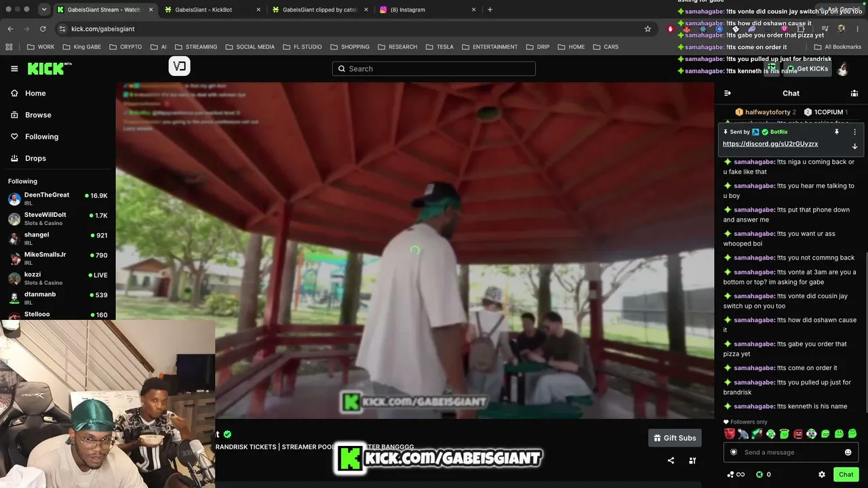Click the channel points infinity icon
The image size is (868, 488).
[x=736, y=474]
